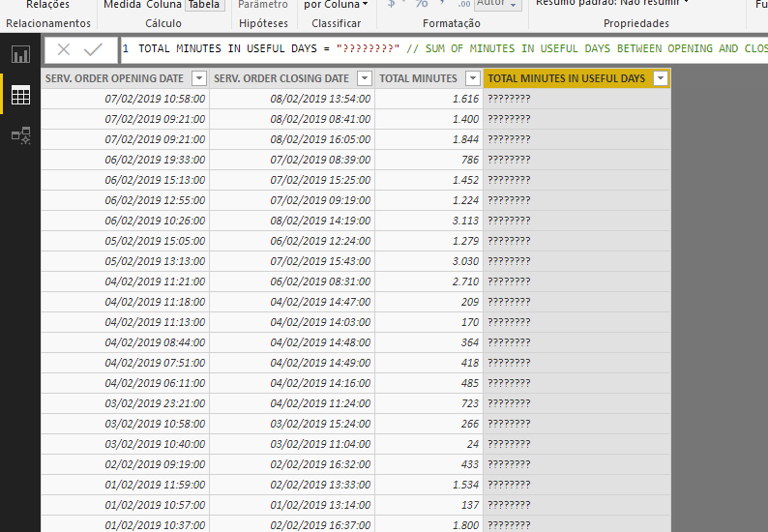Select total minutes cell 2.710
The image size is (768, 532).
click(429, 281)
